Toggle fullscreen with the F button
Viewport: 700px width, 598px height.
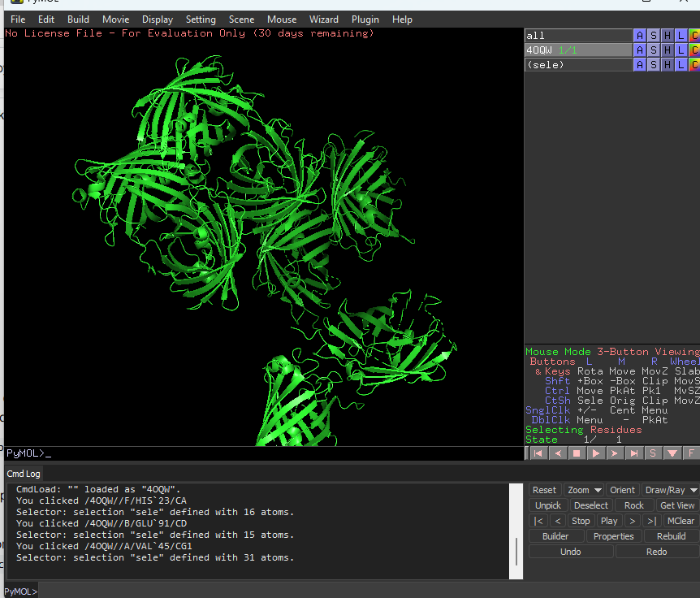click(691, 453)
